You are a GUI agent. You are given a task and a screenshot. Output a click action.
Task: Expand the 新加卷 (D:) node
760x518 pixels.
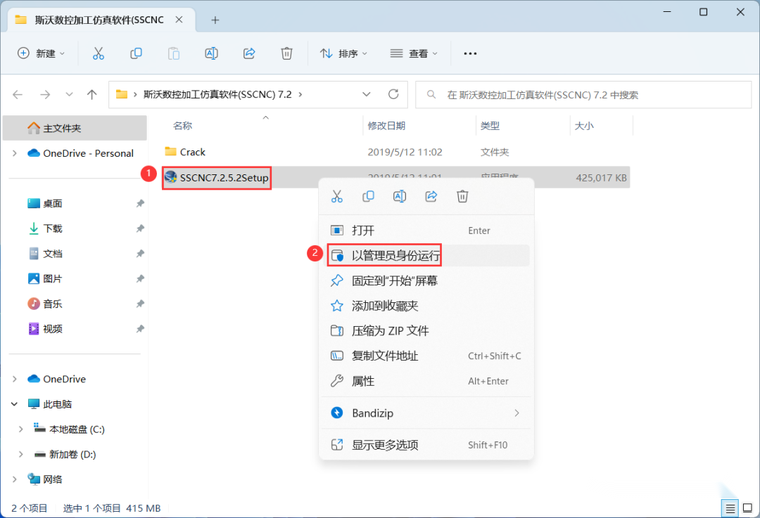coord(21,455)
